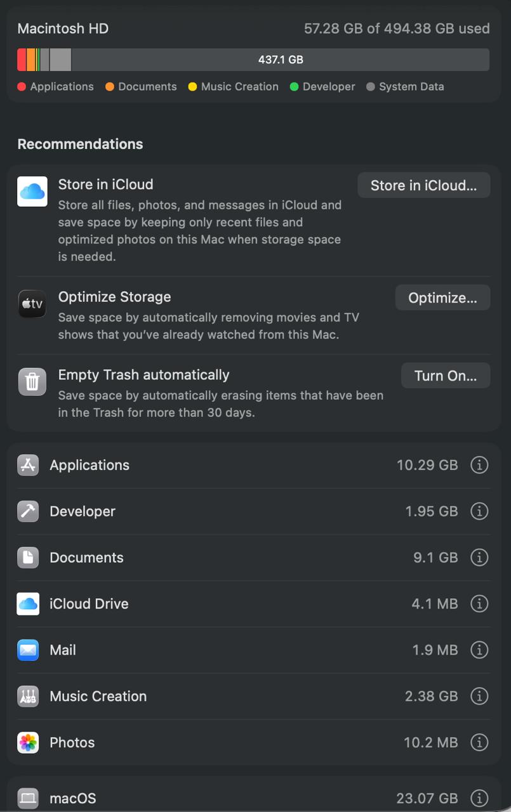Viewport: 511px width, 812px height.
Task: Click the Applications category icon
Action: point(28,465)
